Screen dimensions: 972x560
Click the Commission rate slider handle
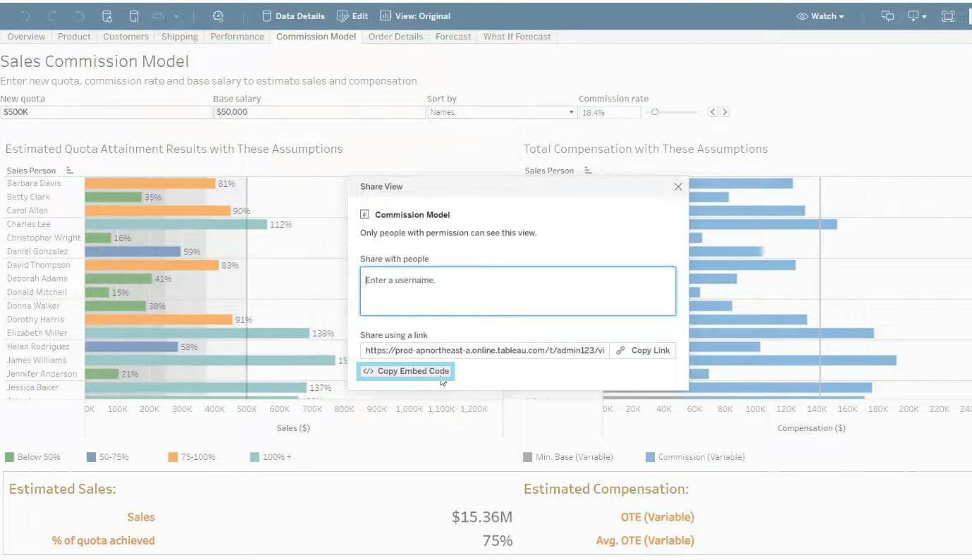(x=655, y=112)
